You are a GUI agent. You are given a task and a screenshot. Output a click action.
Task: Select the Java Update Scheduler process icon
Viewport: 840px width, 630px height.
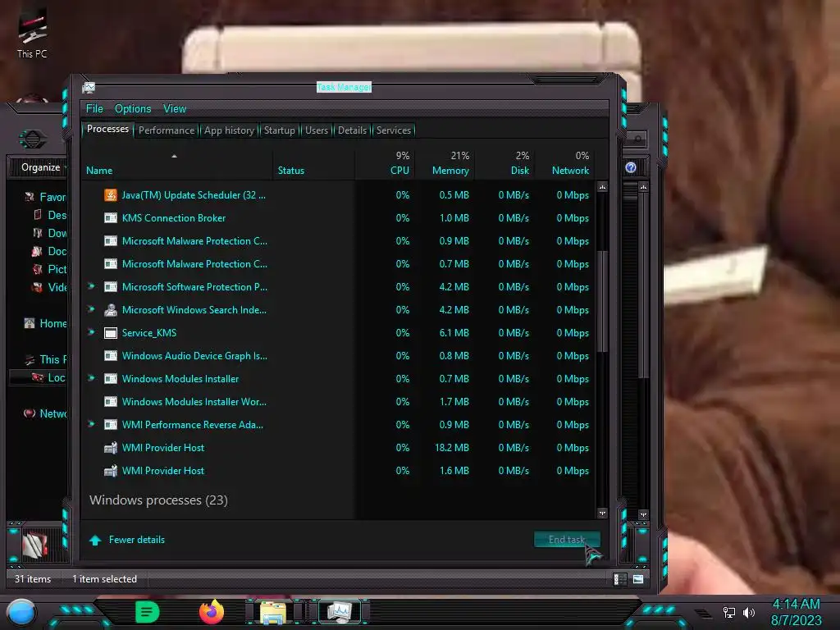pyautogui.click(x=111, y=195)
